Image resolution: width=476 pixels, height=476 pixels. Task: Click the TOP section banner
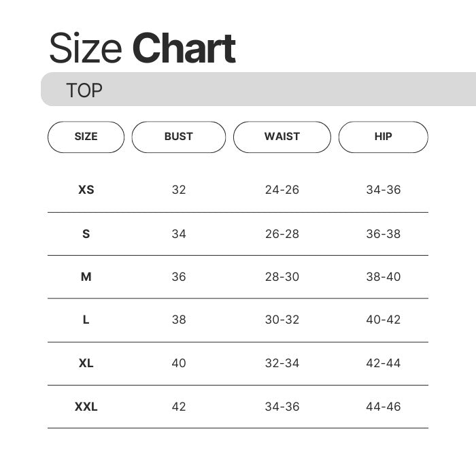point(258,90)
